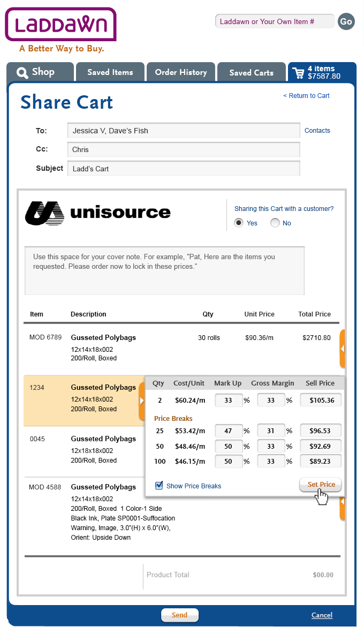The image size is (364, 634).
Task: Edit Sell Price field showing $96.53
Action: [x=321, y=431]
